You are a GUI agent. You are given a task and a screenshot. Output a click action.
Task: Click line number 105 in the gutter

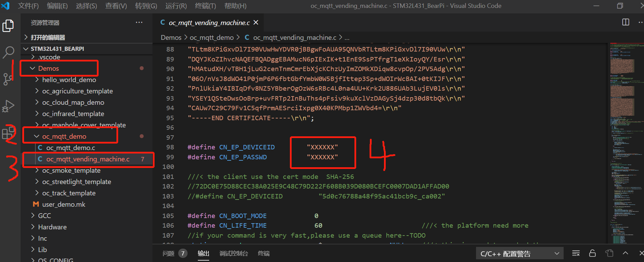pos(168,216)
